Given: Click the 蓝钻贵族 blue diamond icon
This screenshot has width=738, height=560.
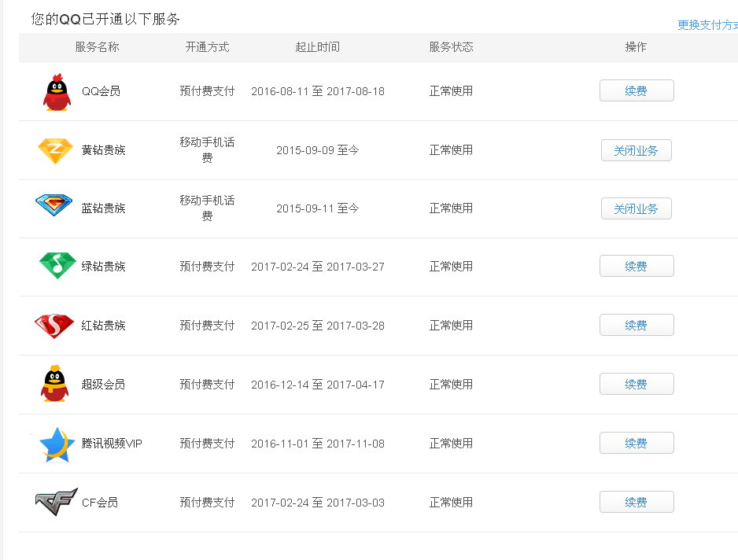Looking at the screenshot, I should pyautogui.click(x=54, y=204).
